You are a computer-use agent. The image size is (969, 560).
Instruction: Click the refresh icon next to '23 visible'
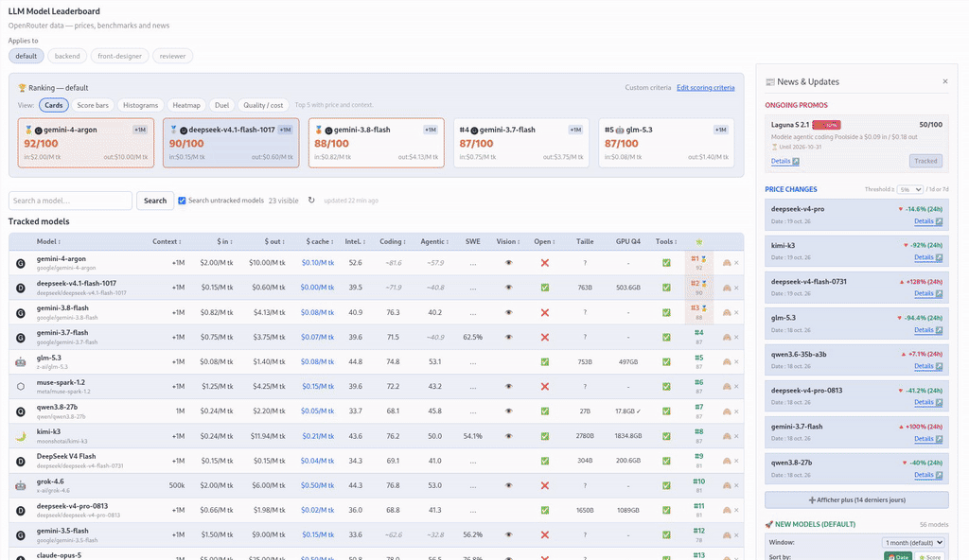tap(311, 201)
